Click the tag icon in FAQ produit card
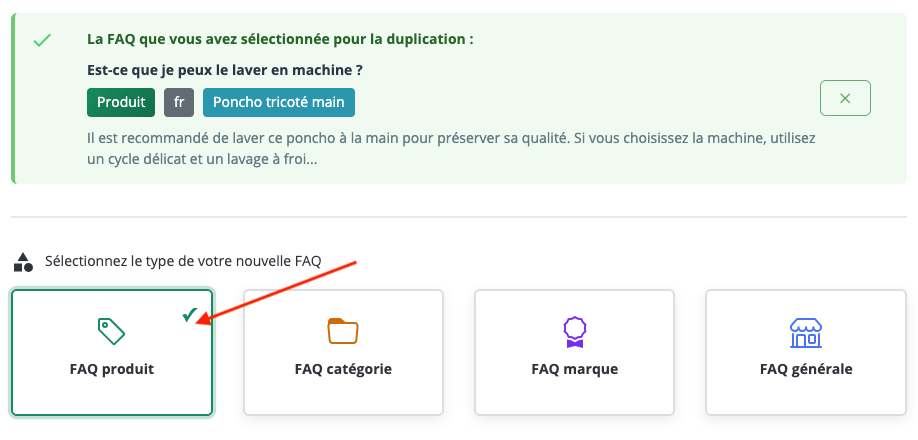The image size is (918, 440). coord(111,330)
